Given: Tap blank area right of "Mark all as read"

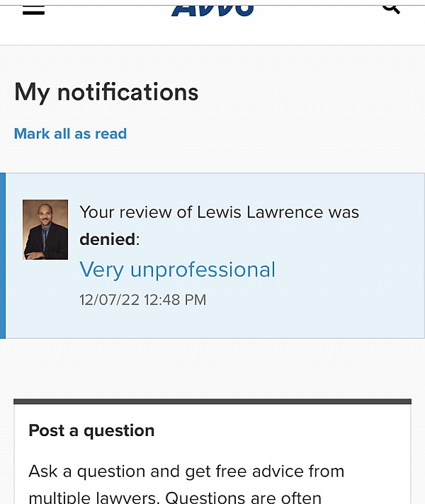Looking at the screenshot, I should click(x=269, y=134).
